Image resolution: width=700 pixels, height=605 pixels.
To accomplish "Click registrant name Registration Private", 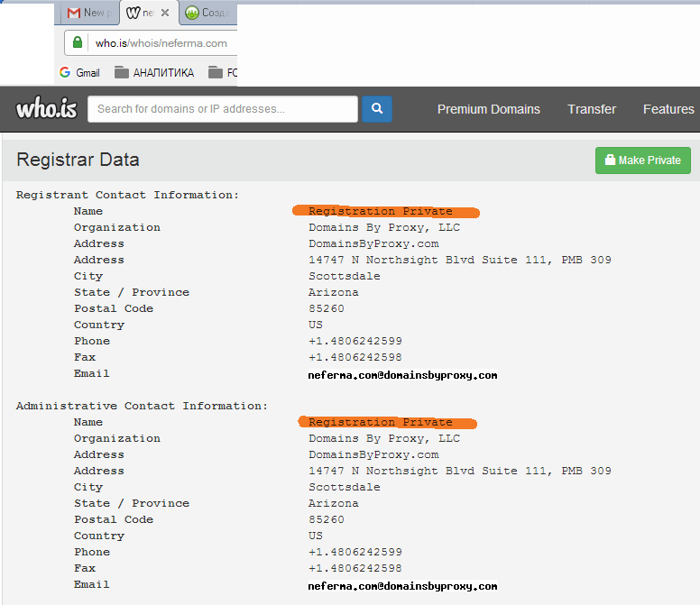I will [x=381, y=211].
